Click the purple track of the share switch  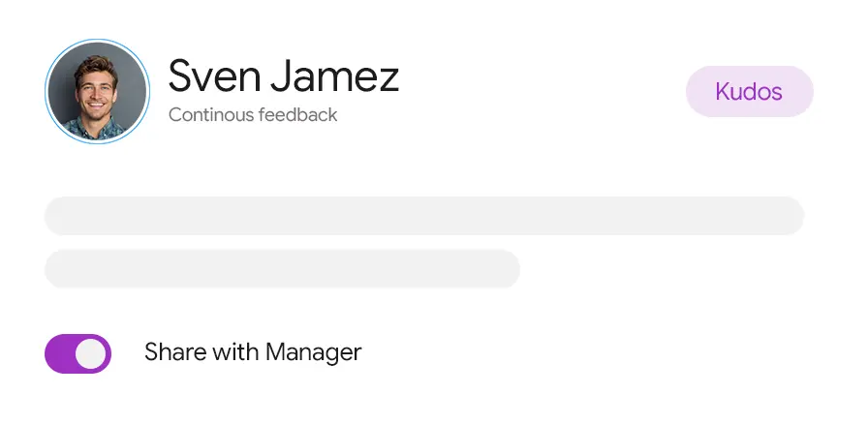pyautogui.click(x=59, y=353)
